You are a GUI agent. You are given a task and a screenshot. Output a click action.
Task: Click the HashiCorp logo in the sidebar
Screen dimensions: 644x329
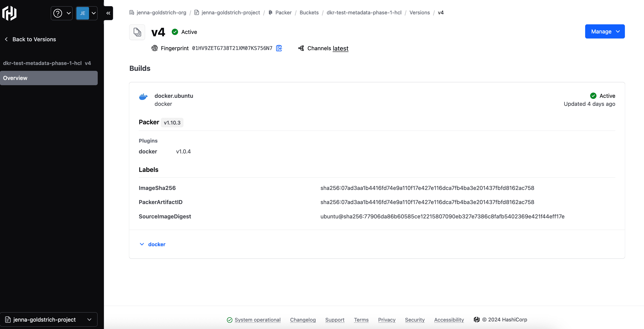[x=9, y=13]
